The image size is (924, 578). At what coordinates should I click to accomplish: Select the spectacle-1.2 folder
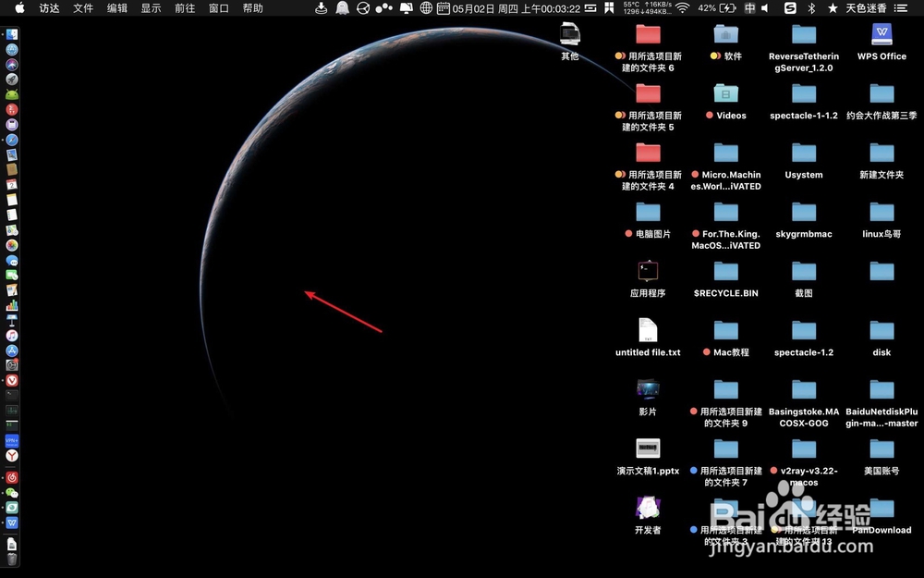(804, 338)
